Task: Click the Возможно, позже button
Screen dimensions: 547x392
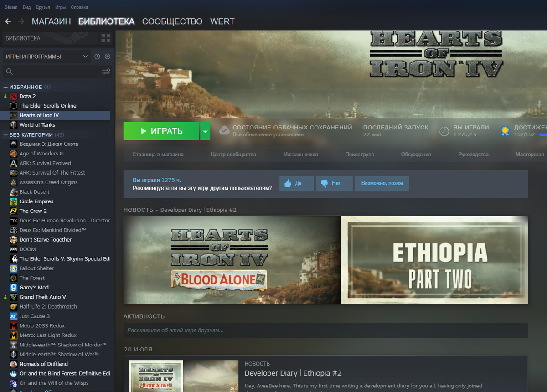Action: 382,183
